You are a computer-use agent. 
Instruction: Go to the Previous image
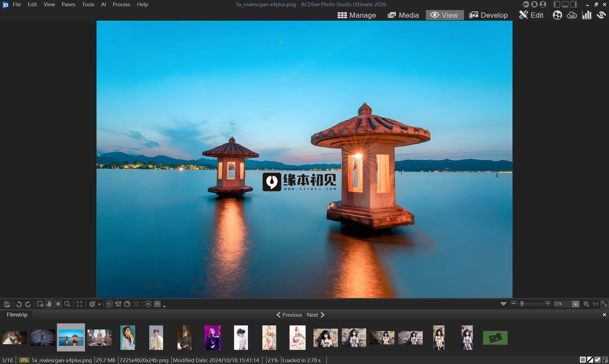click(289, 315)
